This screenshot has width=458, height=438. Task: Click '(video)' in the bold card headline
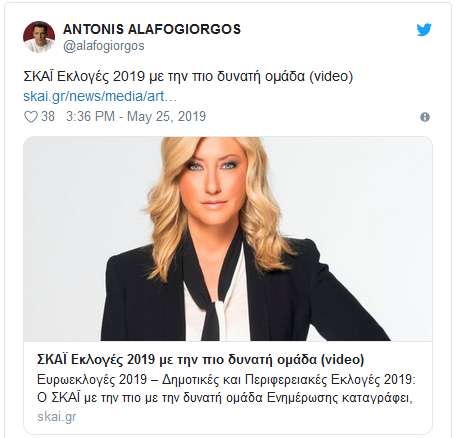click(x=342, y=360)
